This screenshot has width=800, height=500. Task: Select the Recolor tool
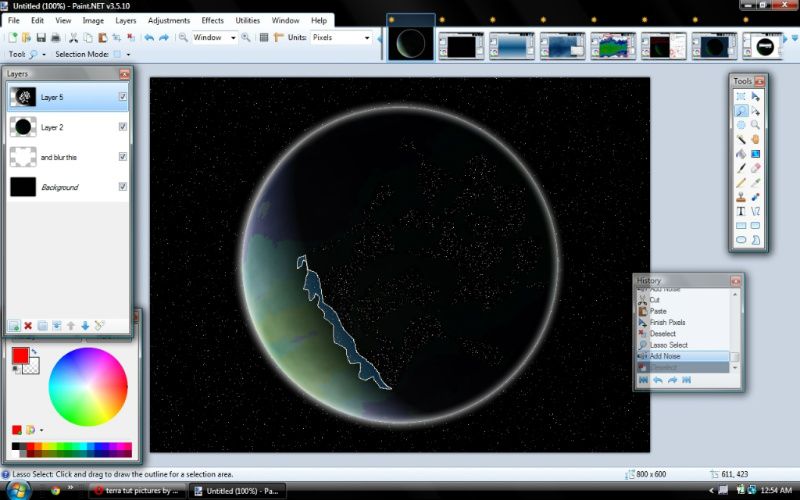[756, 197]
